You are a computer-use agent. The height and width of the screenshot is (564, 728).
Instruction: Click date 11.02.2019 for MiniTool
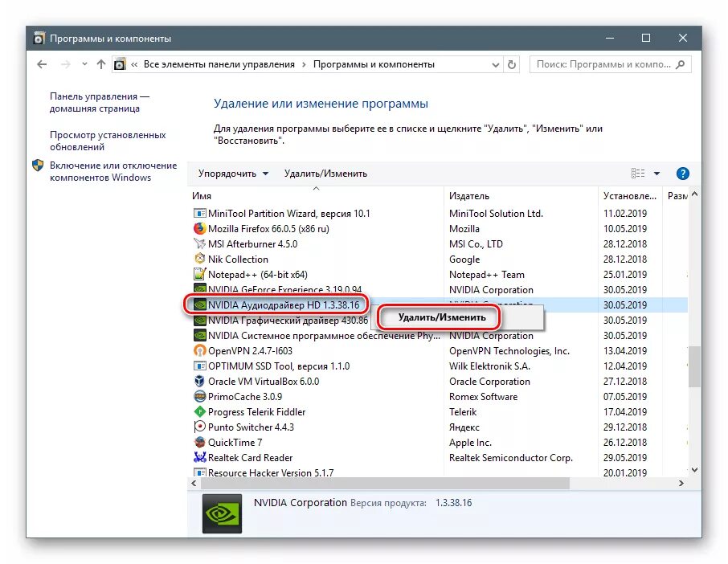point(625,214)
